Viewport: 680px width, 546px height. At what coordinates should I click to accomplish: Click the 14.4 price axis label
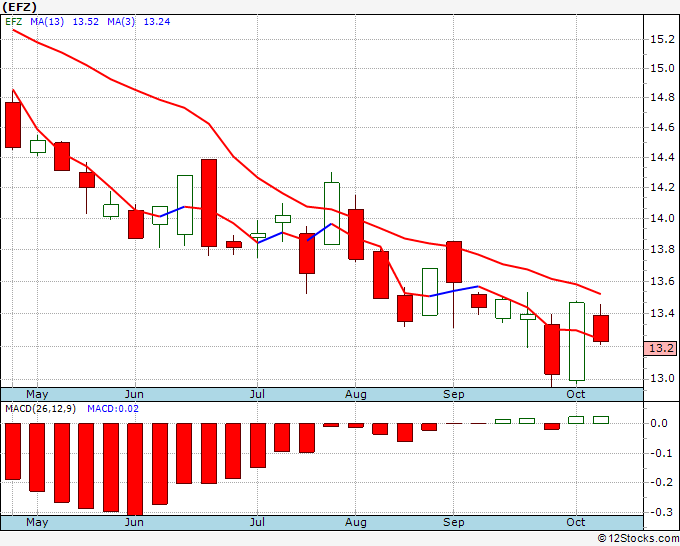(x=662, y=157)
